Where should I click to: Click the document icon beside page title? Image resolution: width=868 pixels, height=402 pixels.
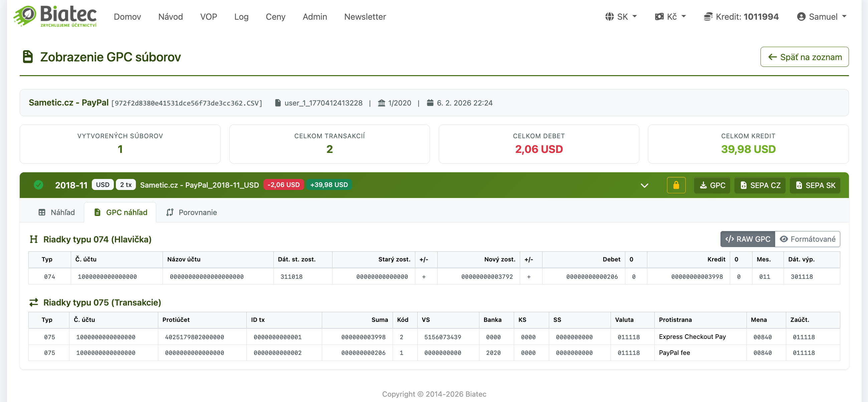(28, 57)
